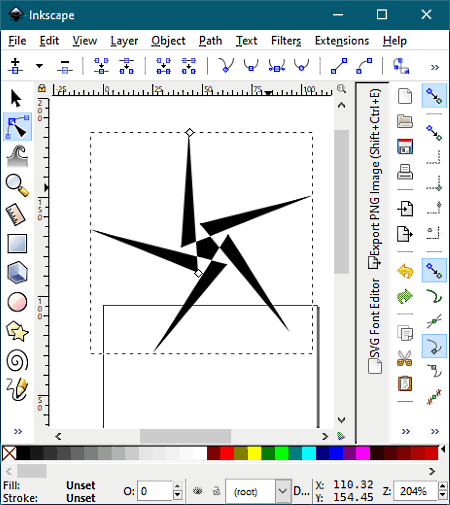Make selected nodes auto-smooth
The height and width of the screenshot is (505, 450).
pyautogui.click(x=301, y=65)
